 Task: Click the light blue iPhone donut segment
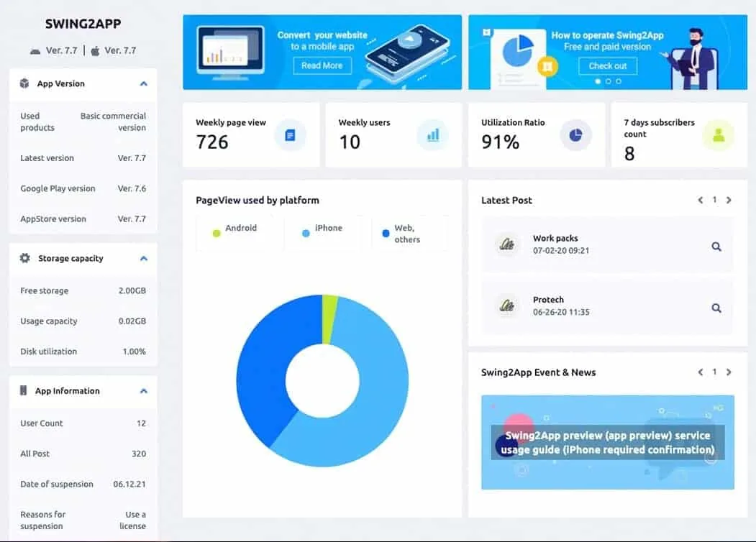point(374,403)
